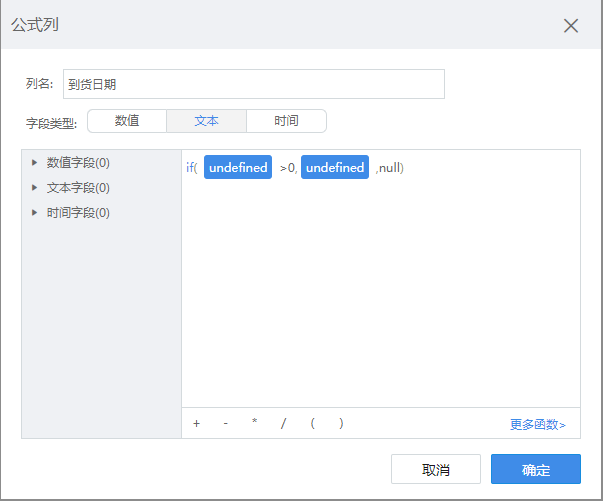Close the 公式列 dialog with X
Screen dimensions: 603x501
click(x=571, y=26)
